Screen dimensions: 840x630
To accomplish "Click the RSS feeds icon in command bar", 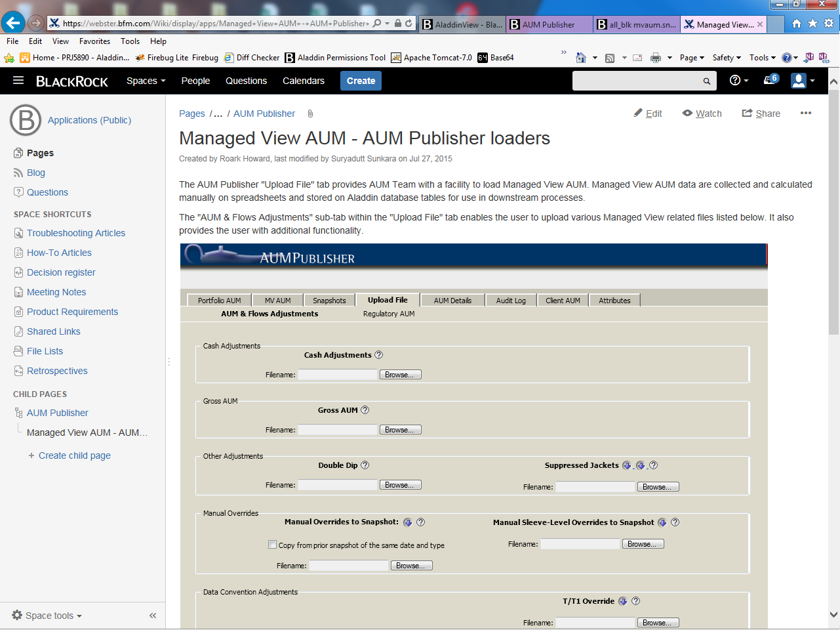I will [x=610, y=58].
